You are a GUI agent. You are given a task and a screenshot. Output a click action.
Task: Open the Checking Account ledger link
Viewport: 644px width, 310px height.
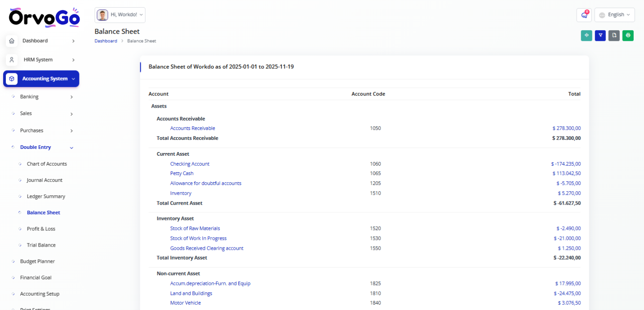(190, 164)
